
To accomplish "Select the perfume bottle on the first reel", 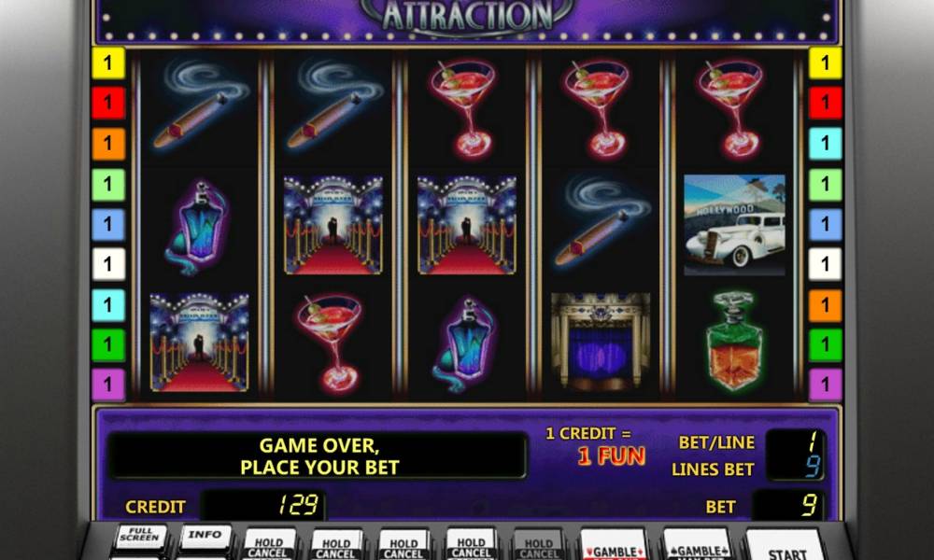I will point(198,228).
